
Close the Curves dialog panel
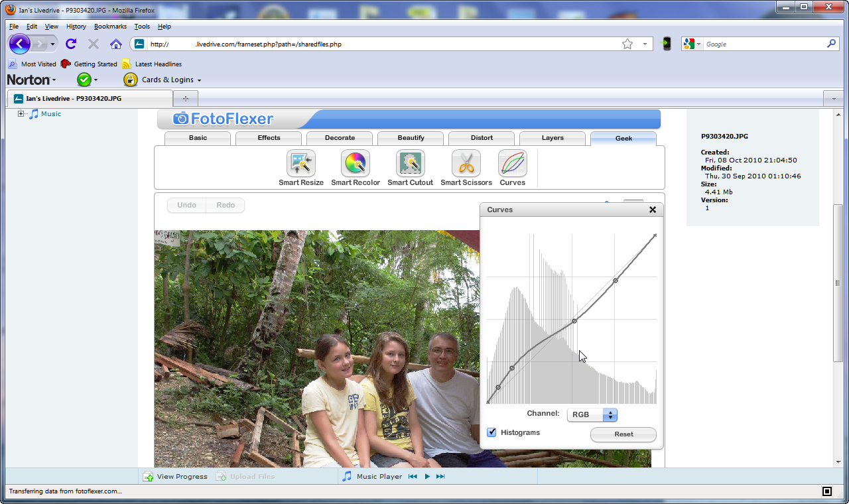653,210
